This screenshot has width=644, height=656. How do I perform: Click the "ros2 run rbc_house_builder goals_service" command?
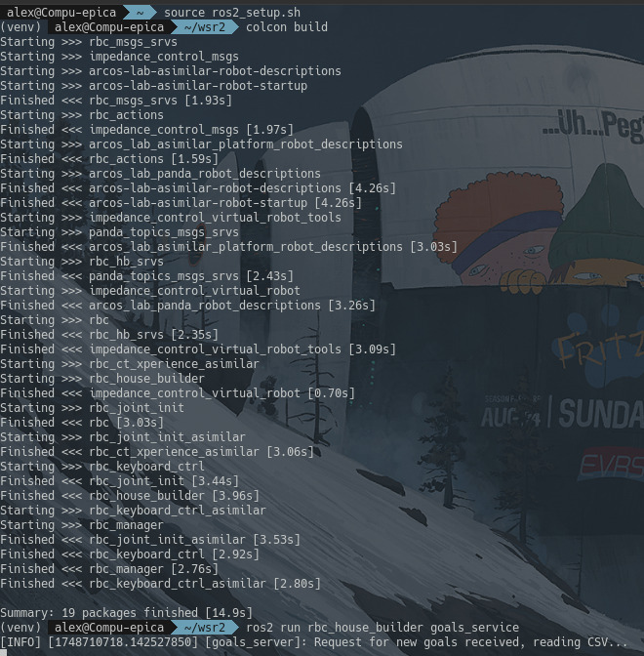[382, 628]
